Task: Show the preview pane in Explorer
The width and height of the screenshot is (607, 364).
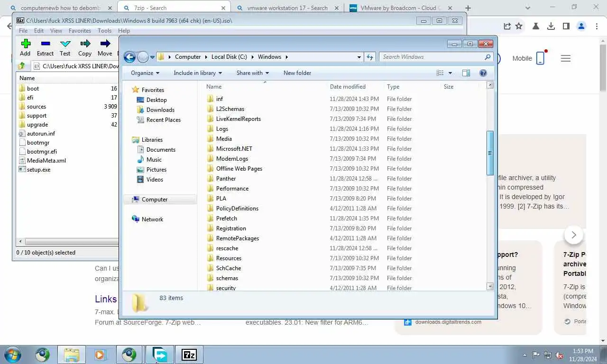Action: click(466, 73)
